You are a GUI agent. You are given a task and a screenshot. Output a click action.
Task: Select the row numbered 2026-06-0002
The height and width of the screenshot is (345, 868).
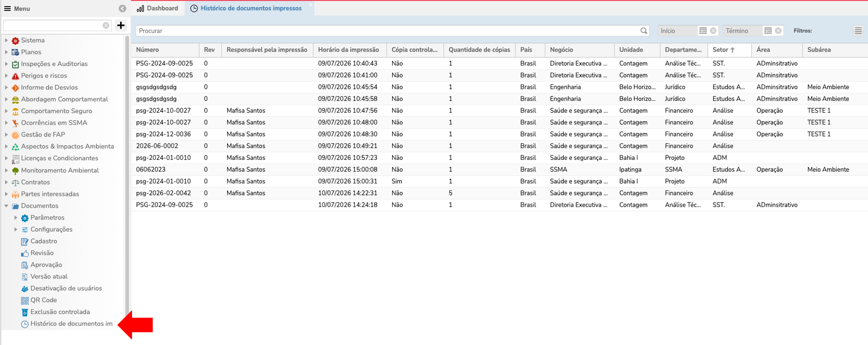pos(500,146)
